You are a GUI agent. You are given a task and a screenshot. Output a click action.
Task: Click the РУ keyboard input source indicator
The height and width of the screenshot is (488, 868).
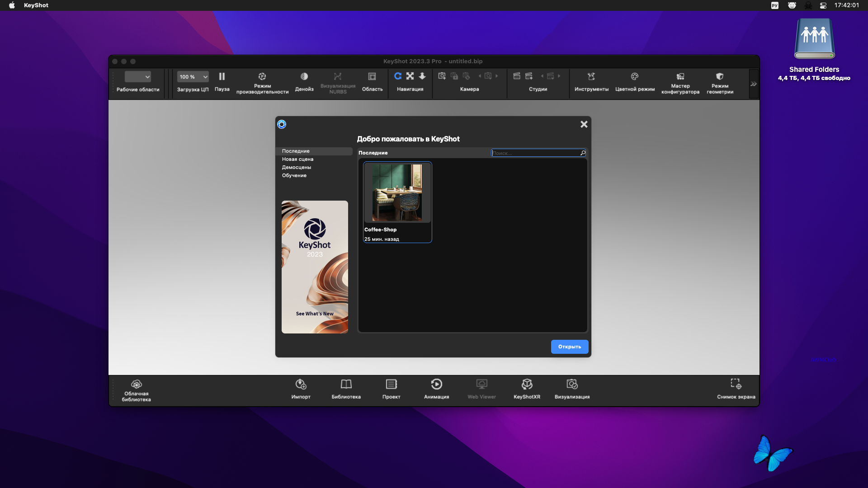pyautogui.click(x=775, y=5)
